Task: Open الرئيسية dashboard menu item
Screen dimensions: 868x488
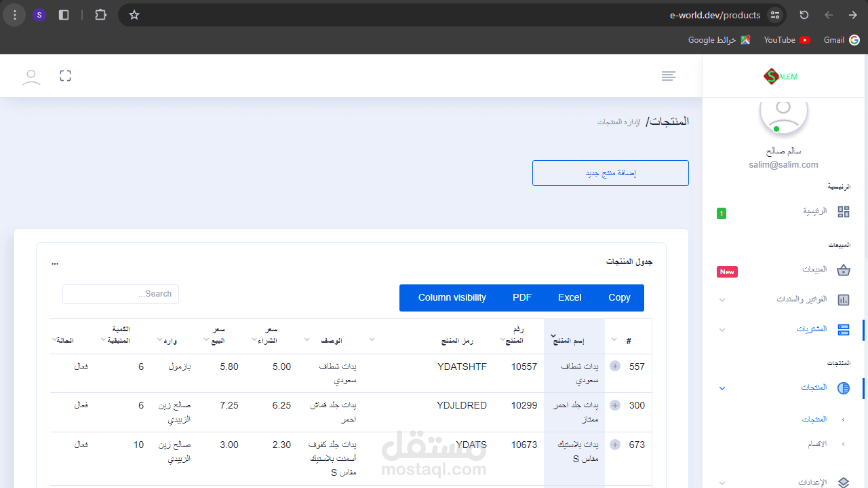Action: [815, 211]
